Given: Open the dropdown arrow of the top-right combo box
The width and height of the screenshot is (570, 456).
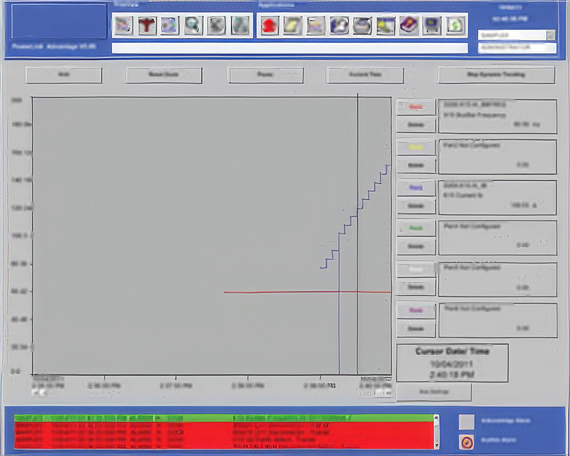Looking at the screenshot, I should 550,35.
